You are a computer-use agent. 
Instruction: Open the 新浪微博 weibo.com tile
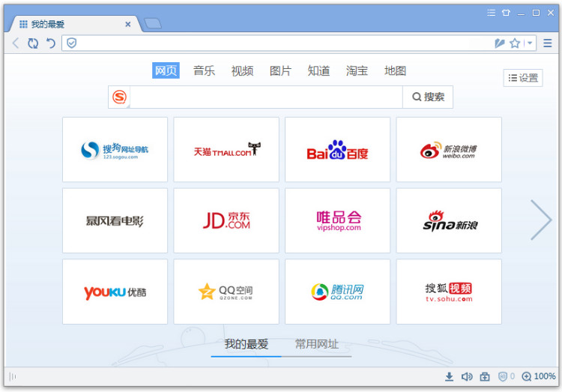click(x=449, y=150)
